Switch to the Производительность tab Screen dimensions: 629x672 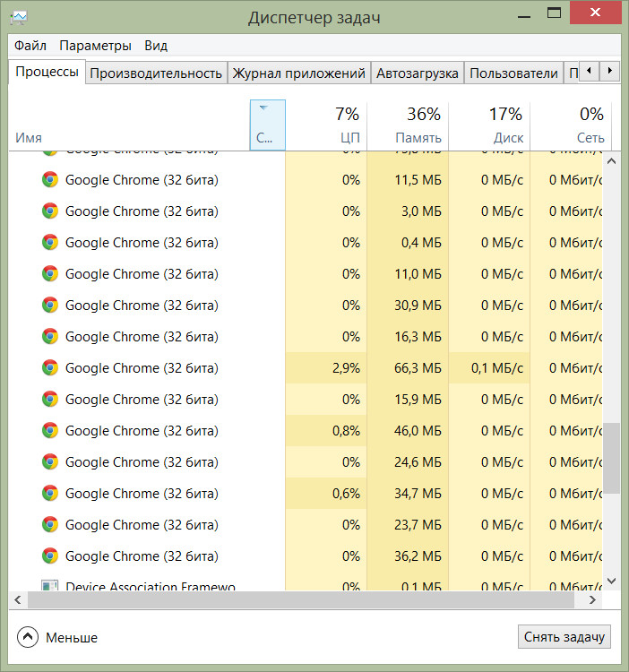click(x=156, y=73)
